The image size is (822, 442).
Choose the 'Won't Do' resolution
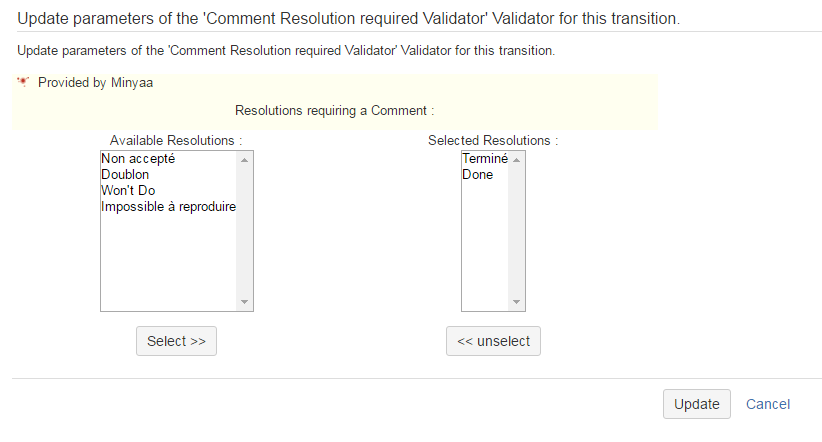pyautogui.click(x=129, y=191)
